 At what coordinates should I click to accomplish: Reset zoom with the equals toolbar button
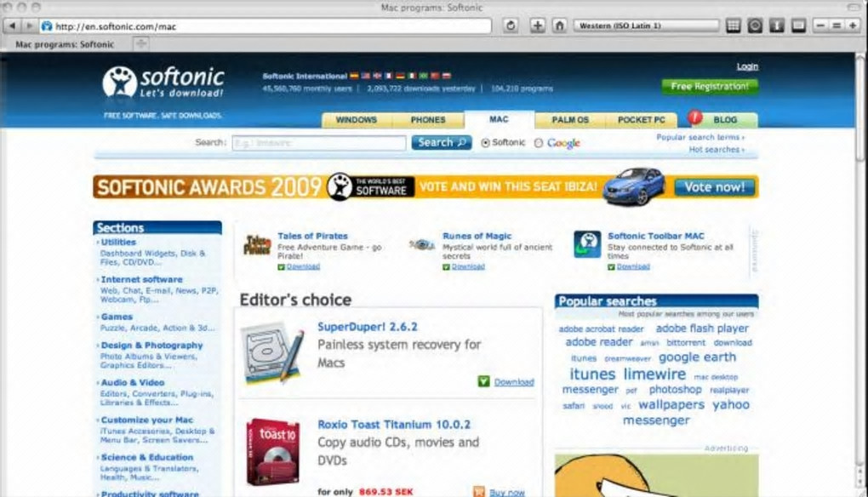pos(837,26)
